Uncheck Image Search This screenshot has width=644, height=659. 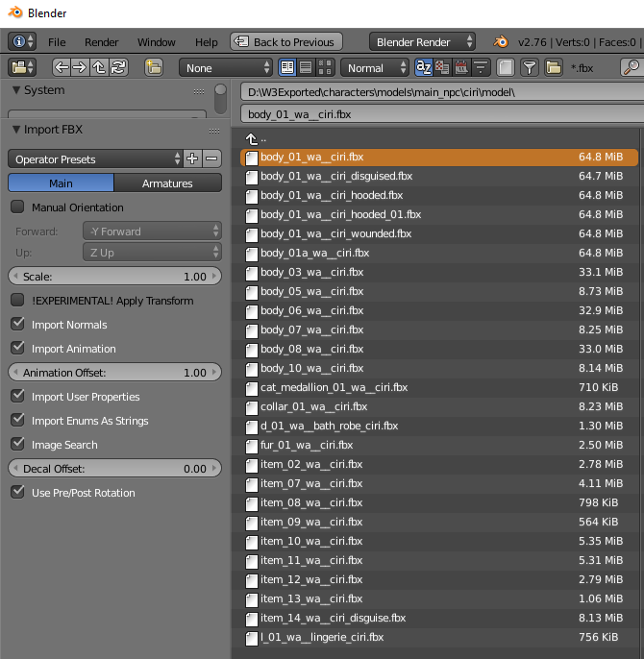point(17,444)
